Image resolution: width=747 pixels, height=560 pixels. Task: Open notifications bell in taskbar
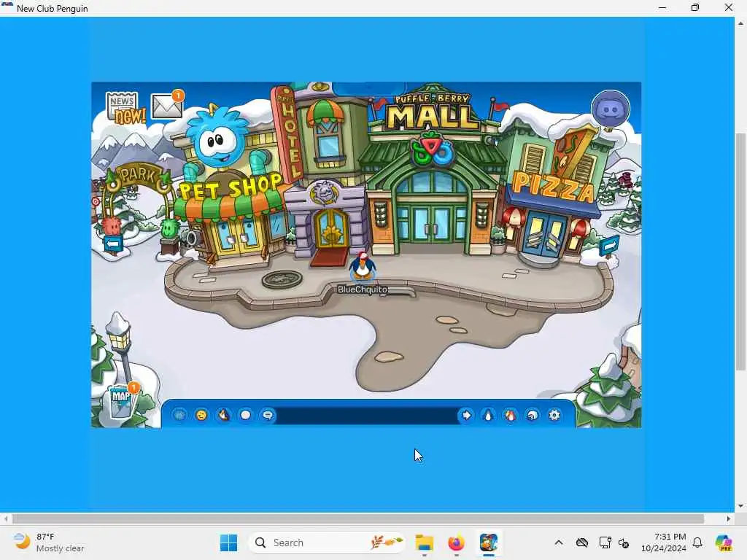[x=697, y=542]
